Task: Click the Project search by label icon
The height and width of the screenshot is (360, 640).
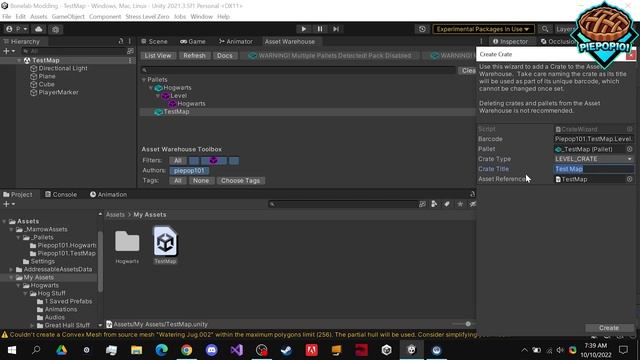Action: pyautogui.click(x=447, y=204)
